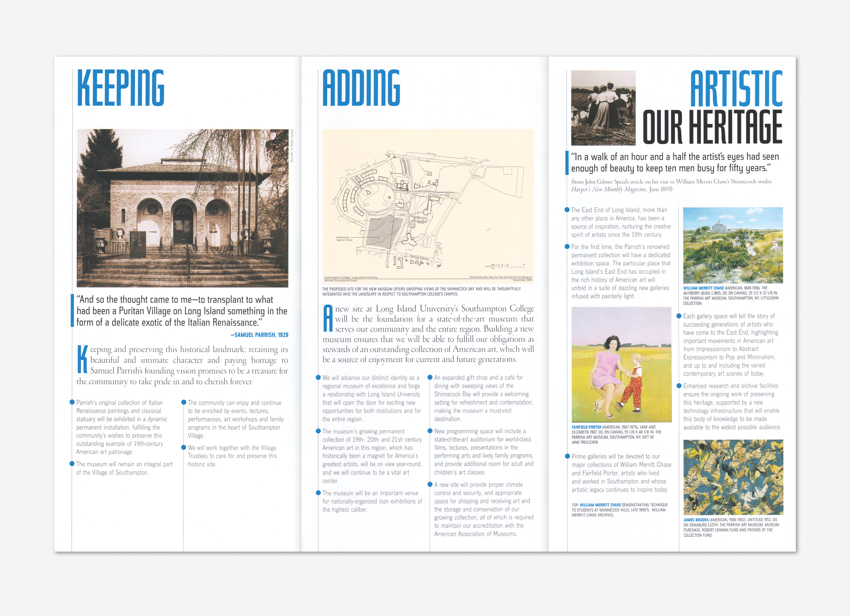The width and height of the screenshot is (850, 616).
Task: Click the "Building Site Approx. 9 Acres" map label
Action: (x=344, y=239)
